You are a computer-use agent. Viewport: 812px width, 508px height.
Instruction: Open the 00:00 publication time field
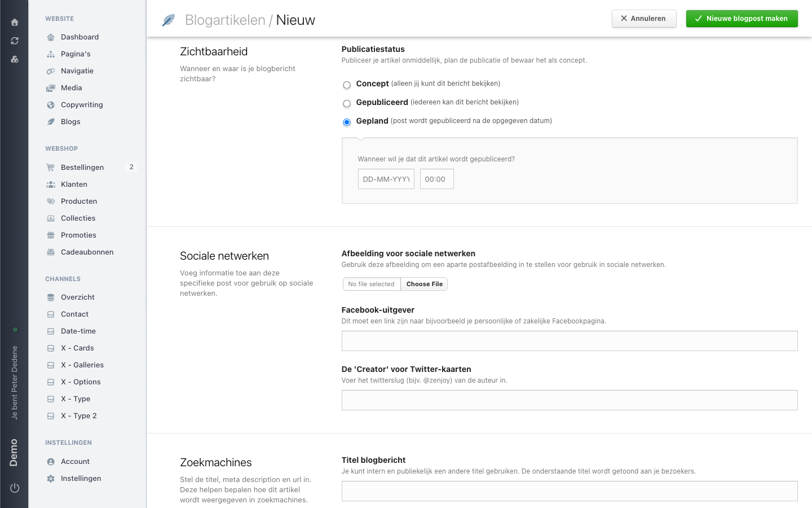tap(437, 179)
